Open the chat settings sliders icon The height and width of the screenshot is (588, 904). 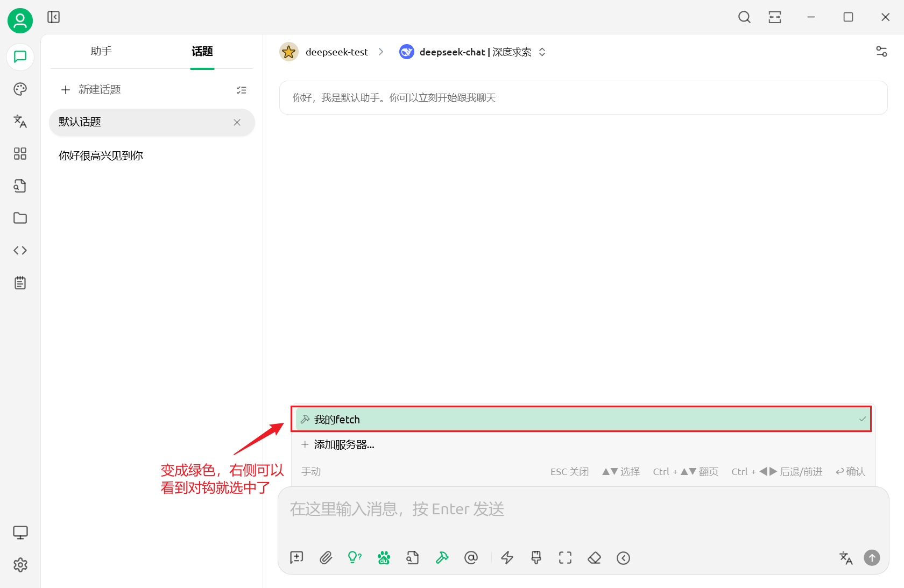(881, 52)
